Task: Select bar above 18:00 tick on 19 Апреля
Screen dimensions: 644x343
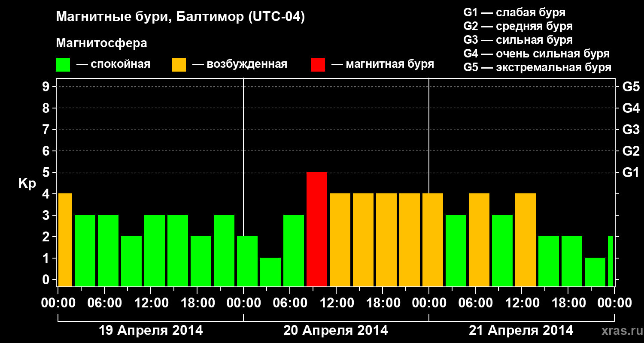Action: (x=201, y=262)
